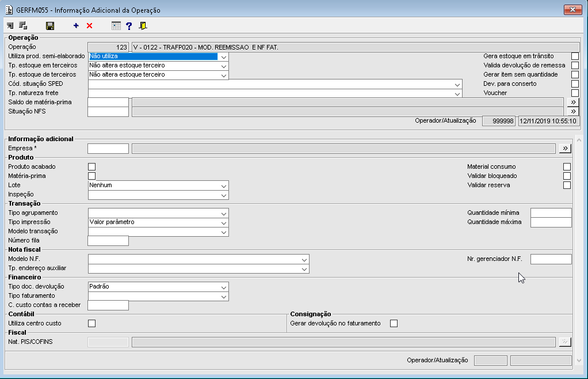Click operator code 999998 field

click(x=499, y=121)
